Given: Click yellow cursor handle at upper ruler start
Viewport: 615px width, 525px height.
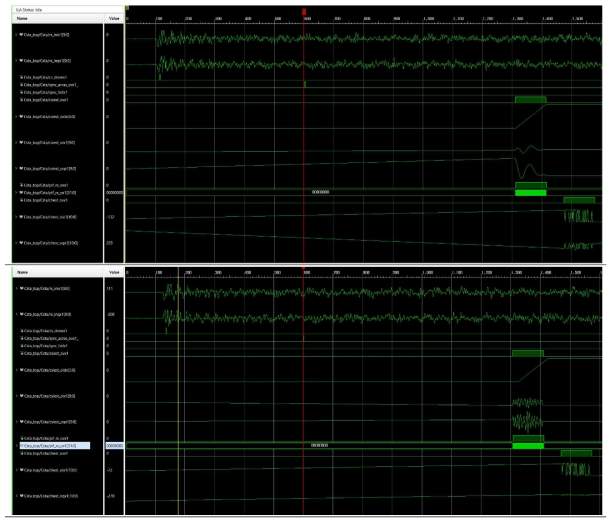Looking at the screenshot, I should (x=127, y=8).
